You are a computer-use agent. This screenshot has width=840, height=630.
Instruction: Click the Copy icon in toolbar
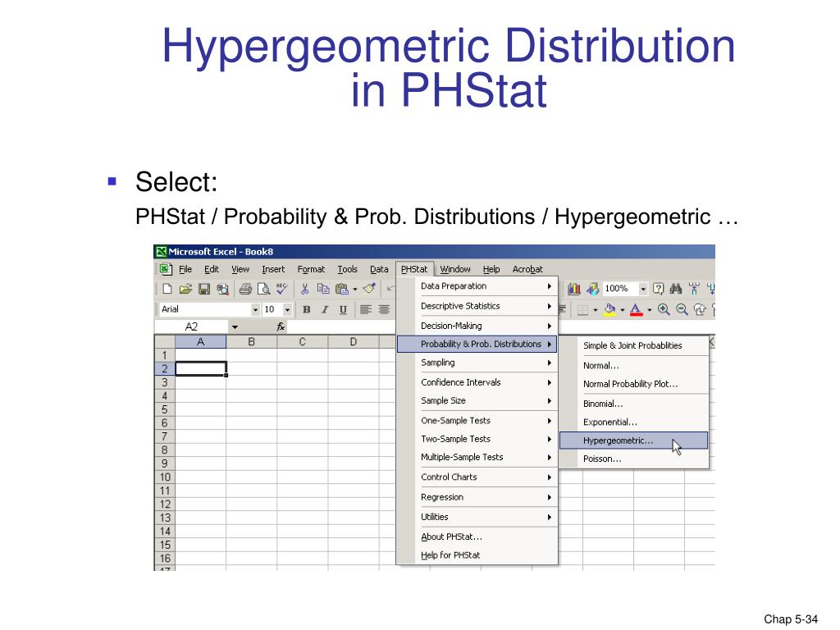323,289
